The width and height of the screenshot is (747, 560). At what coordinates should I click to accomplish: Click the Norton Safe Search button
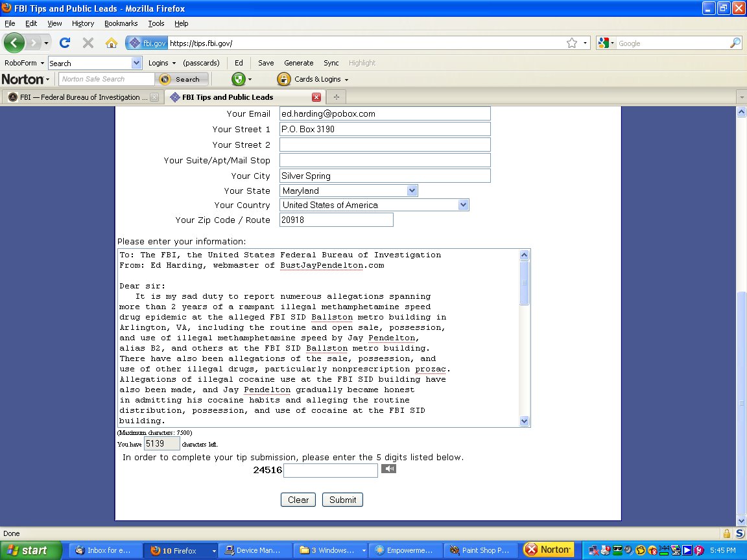click(184, 79)
